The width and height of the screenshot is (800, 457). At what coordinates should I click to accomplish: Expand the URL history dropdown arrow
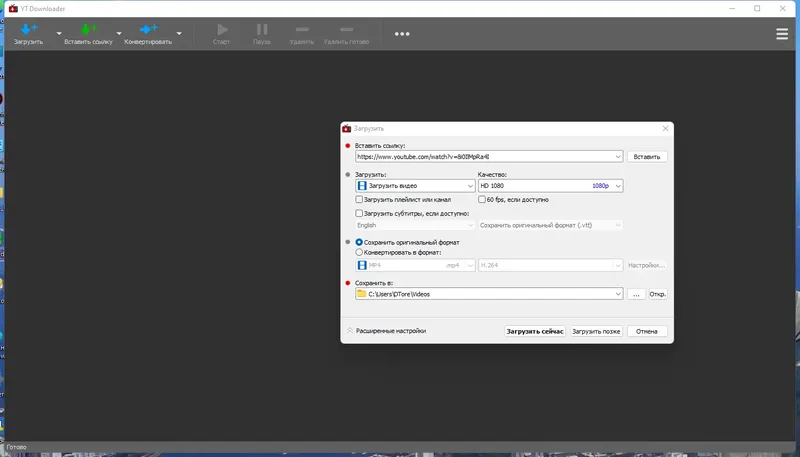[618, 157]
